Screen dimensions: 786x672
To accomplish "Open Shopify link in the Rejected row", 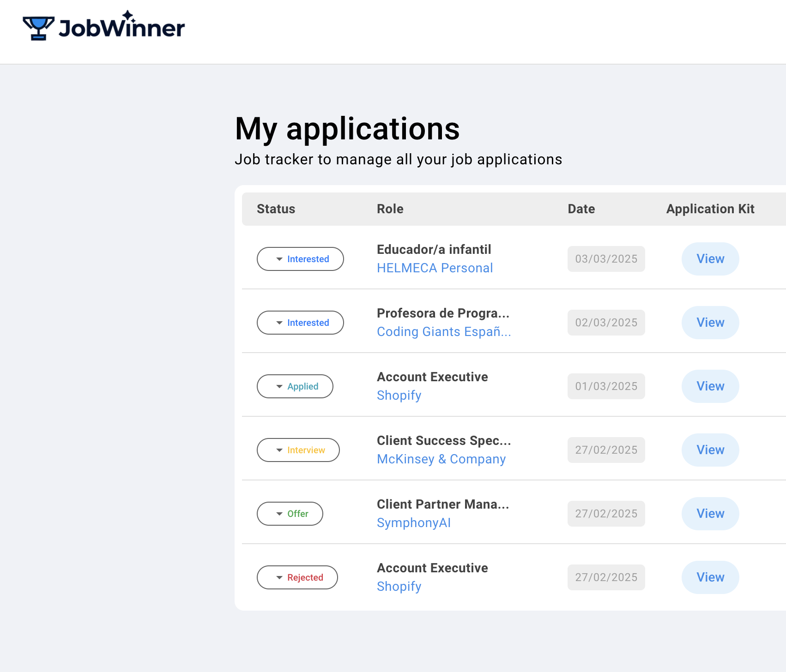I will 399,587.
